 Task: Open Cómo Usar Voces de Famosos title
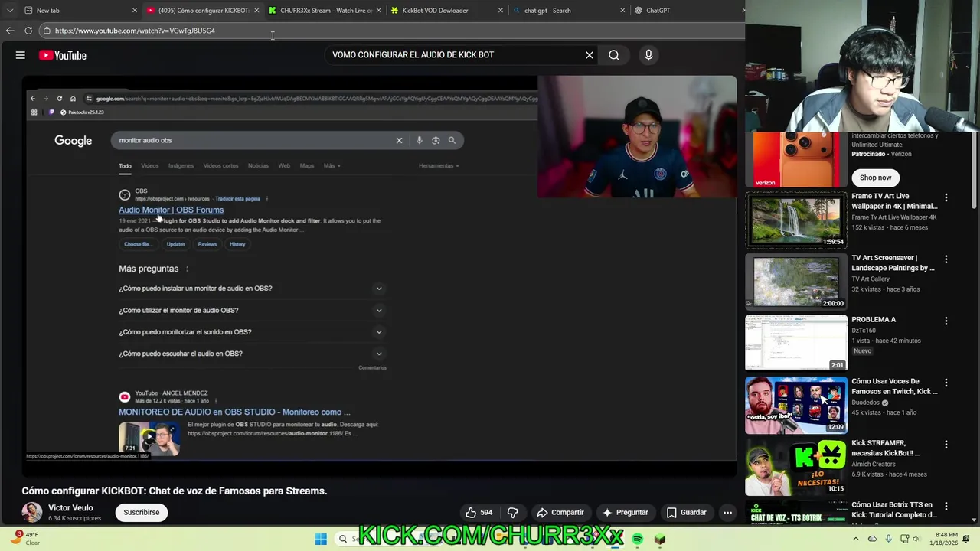[894, 386]
